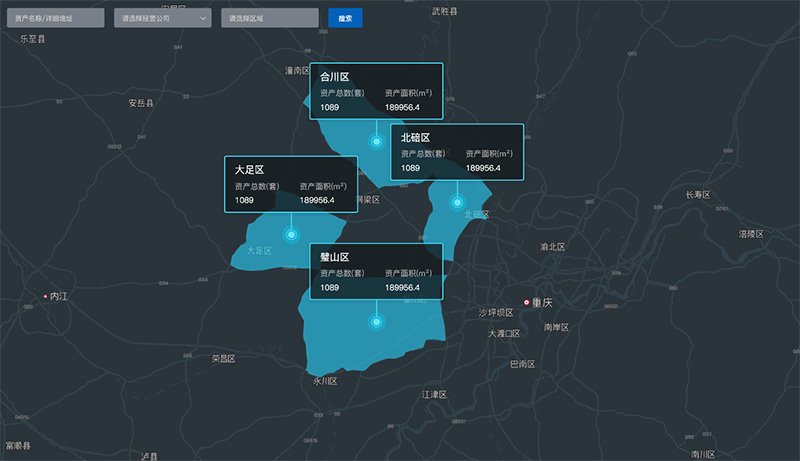Click the 大渡口区 map label

coord(504,334)
